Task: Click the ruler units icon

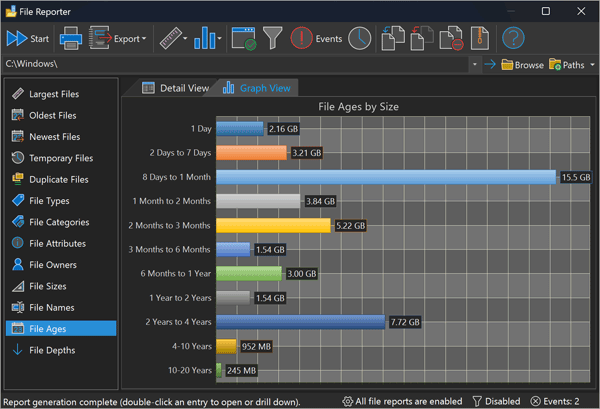Action: click(172, 39)
